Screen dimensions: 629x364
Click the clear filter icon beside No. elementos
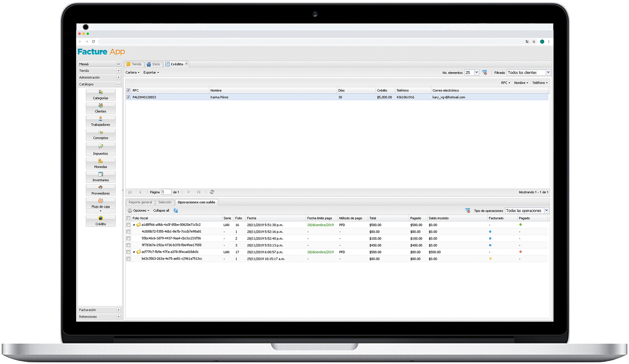click(484, 72)
